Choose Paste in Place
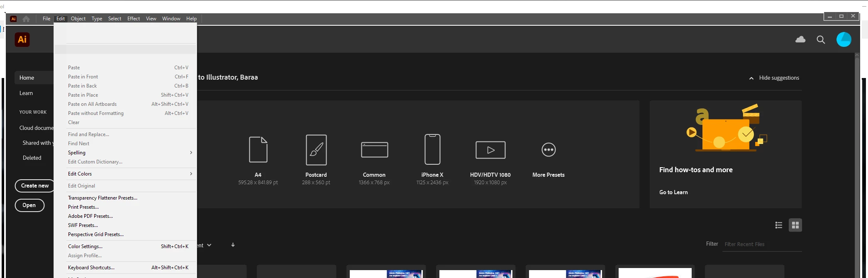This screenshot has width=868, height=278. click(x=125, y=95)
